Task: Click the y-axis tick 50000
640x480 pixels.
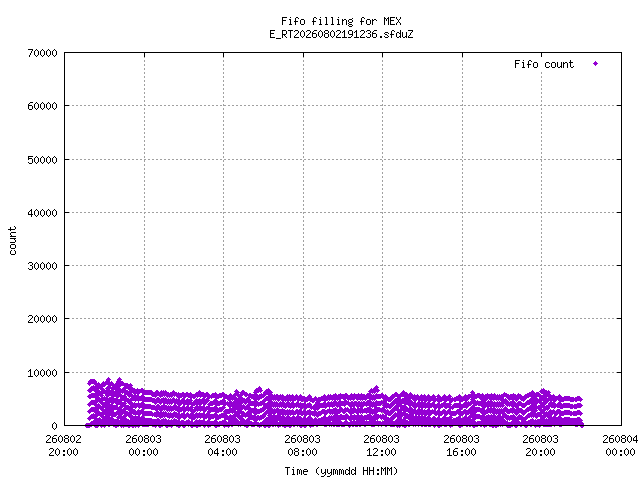Action: click(x=42, y=160)
